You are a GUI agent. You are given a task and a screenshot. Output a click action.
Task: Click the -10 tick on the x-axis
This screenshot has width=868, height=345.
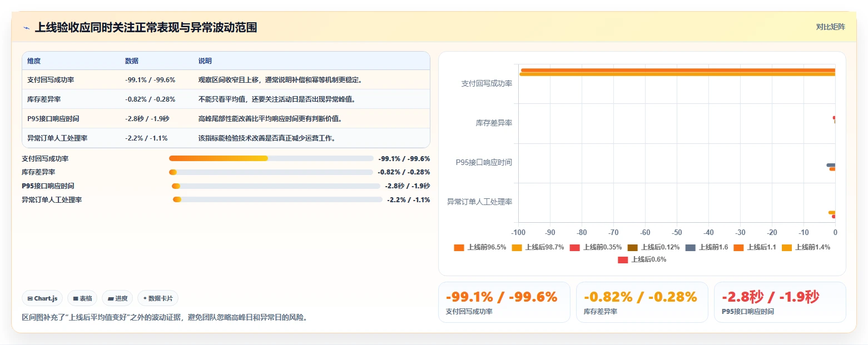[803, 232]
